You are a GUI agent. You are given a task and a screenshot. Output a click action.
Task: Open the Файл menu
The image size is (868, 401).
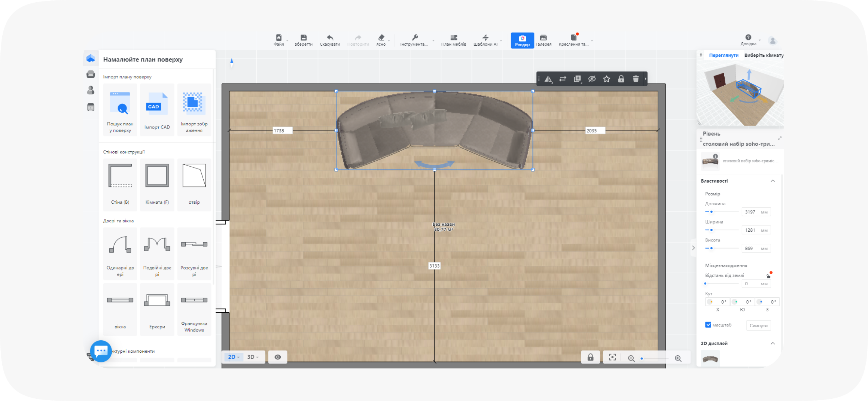[x=279, y=40]
